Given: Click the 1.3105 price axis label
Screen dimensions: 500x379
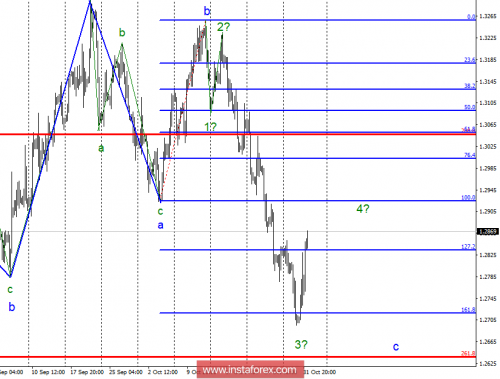Looking at the screenshot, I should coord(488,103).
